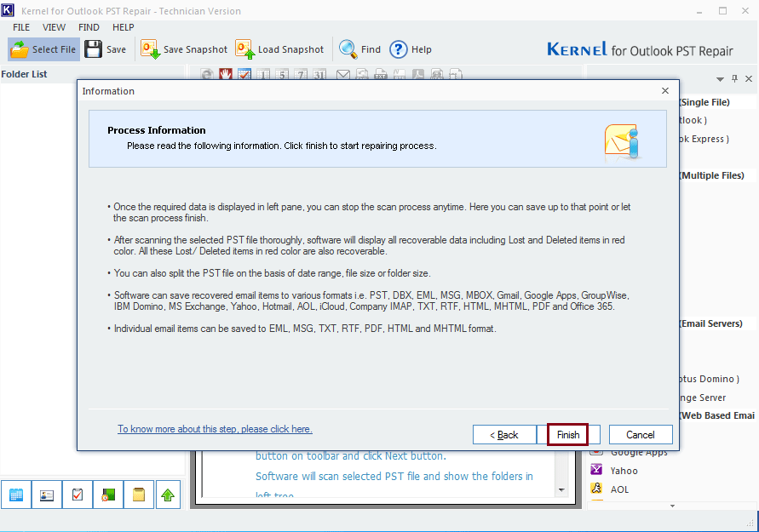
Task: Click the Load Snapshot icon
Action: pos(245,49)
